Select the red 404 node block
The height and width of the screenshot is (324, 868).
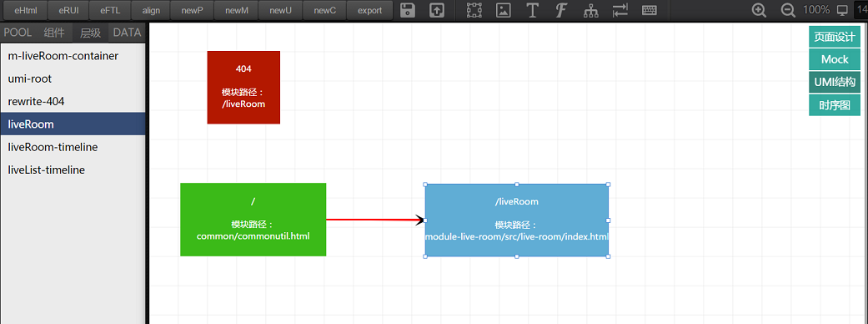(243, 87)
